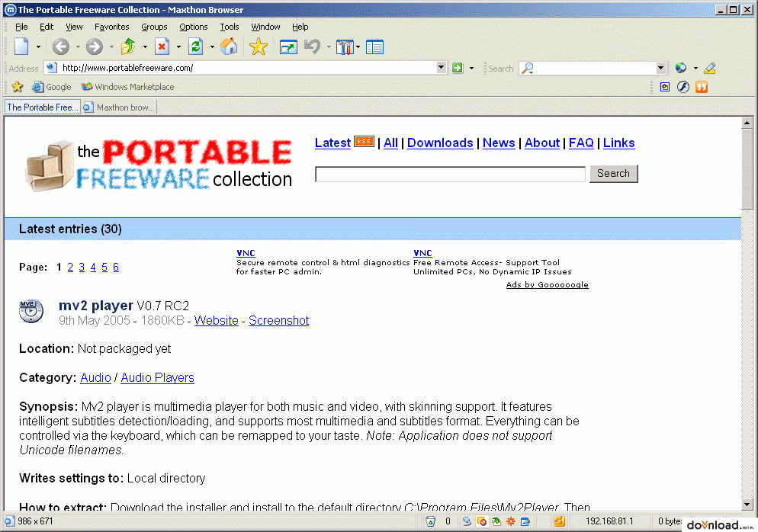This screenshot has width=758, height=532.
Task: Refresh the page with the green arrows icon
Action: click(196, 46)
